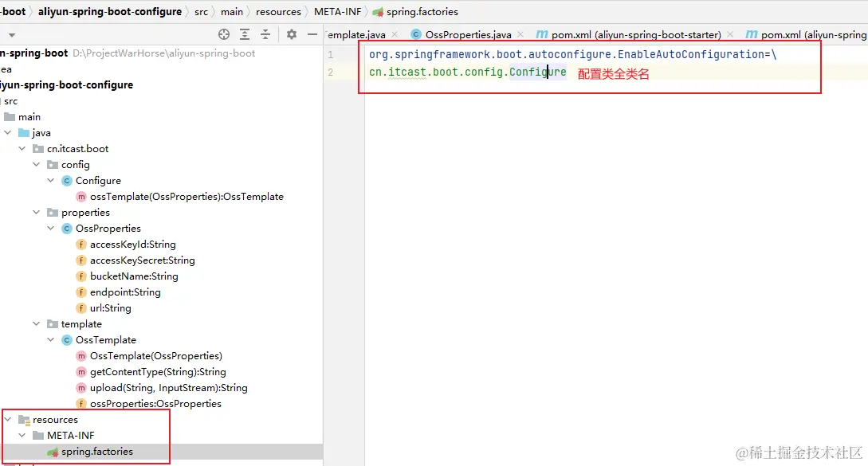This screenshot has height=466, width=868.
Task: Hide the project panel with minus icon
Action: click(312, 34)
